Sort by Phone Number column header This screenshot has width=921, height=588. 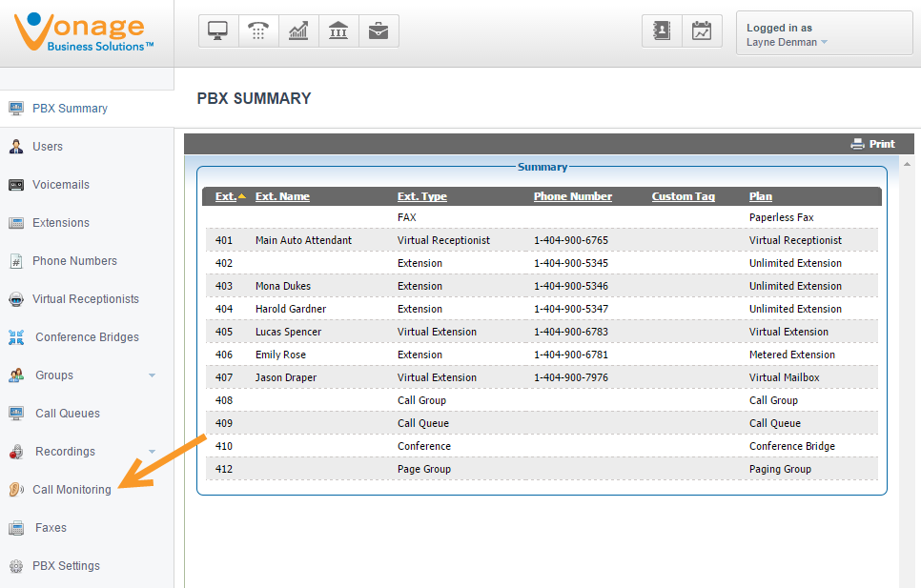[x=573, y=196]
